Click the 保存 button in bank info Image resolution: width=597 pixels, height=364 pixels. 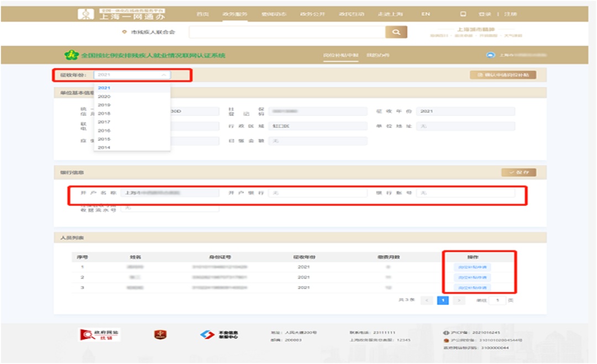point(519,172)
